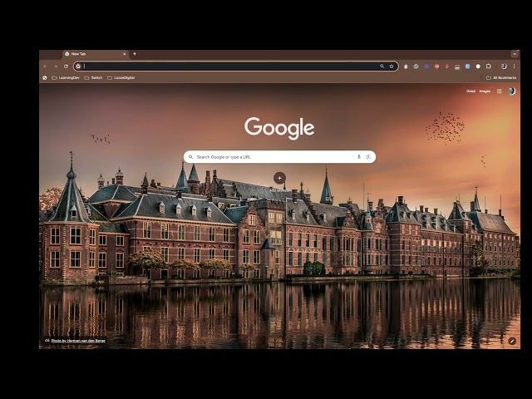532x399 pixels.
Task: Open the Switch bookmarks folder
Action: [x=93, y=77]
